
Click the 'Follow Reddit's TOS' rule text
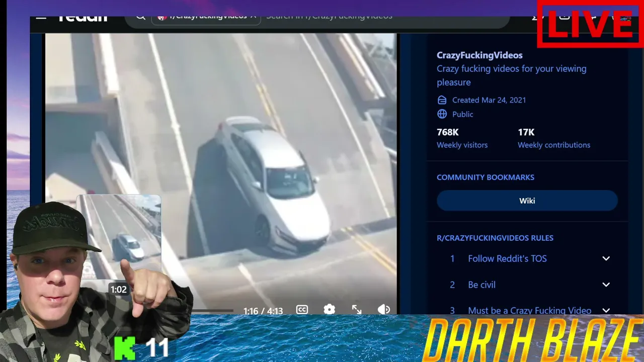(507, 258)
